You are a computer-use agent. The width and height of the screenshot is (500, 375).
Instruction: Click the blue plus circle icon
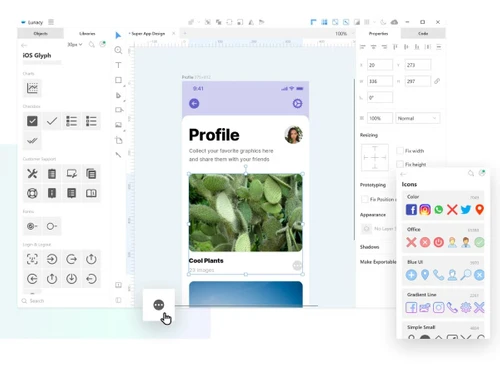[x=411, y=275]
